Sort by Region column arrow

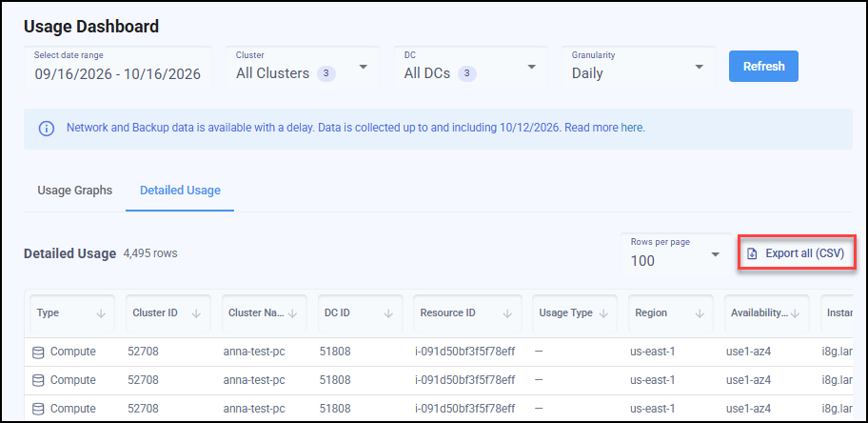pos(700,313)
